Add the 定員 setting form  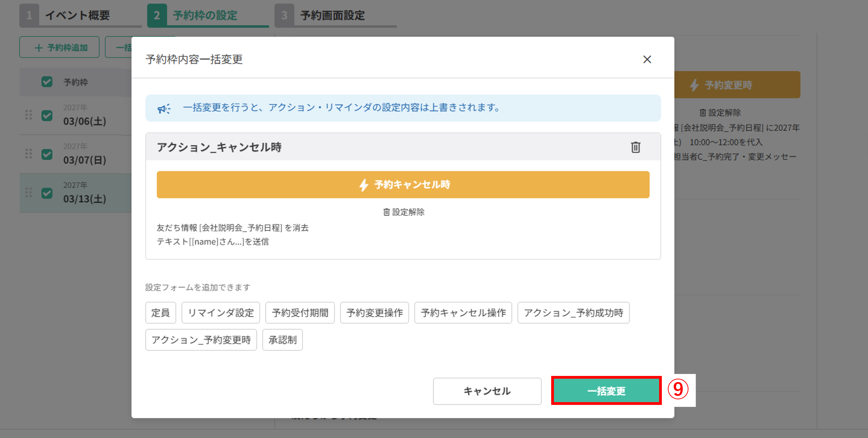pos(160,313)
